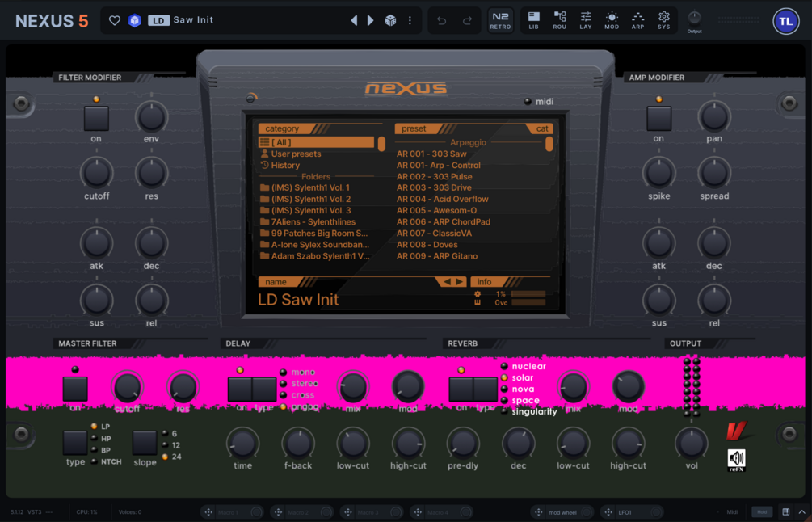Open the ROU routing page
Image resolution: width=812 pixels, height=522 pixels.
(x=559, y=21)
